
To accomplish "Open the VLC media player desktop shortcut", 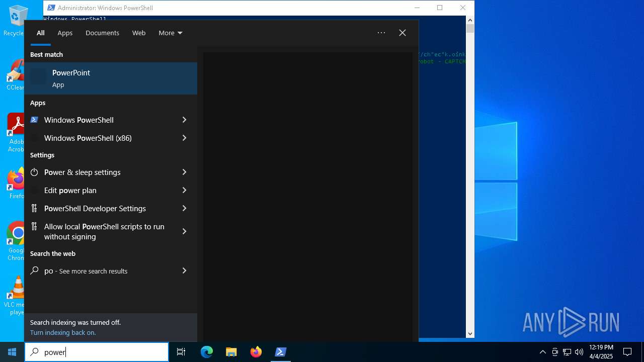I will [x=15, y=296].
